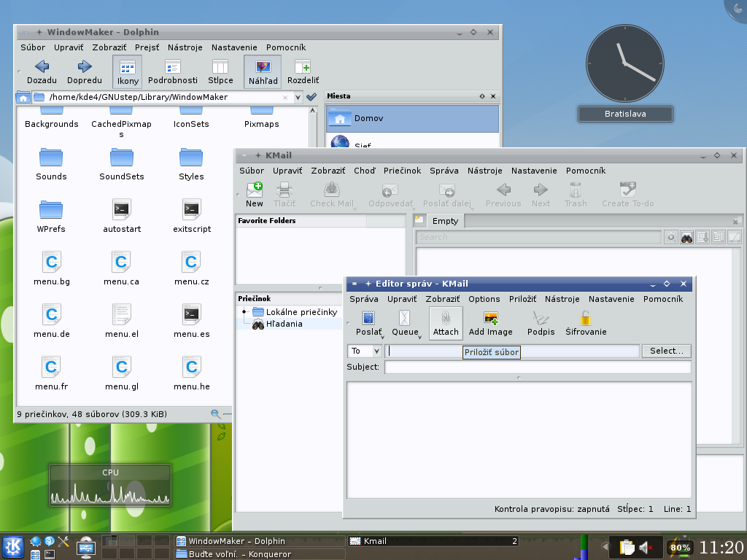Unmute with the volume tray icon
Viewport: 747px width, 560px height.
click(645, 548)
